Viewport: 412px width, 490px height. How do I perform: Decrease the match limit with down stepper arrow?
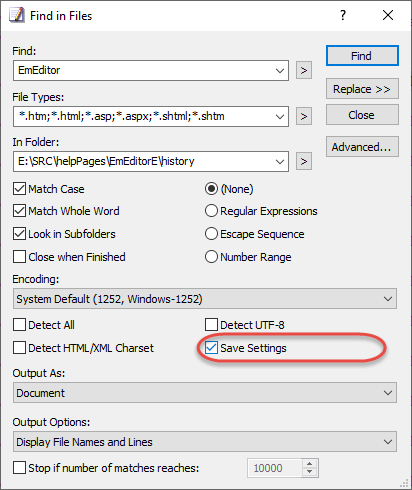tap(310, 472)
